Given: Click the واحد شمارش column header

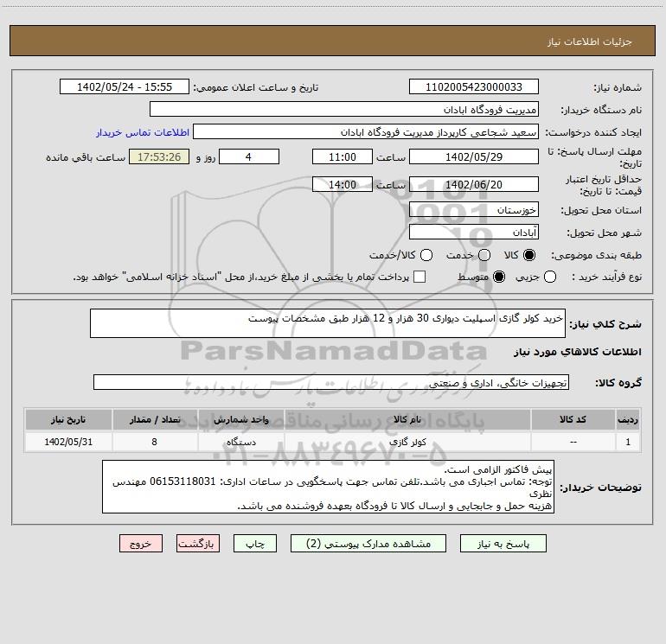Looking at the screenshot, I should [240, 419].
